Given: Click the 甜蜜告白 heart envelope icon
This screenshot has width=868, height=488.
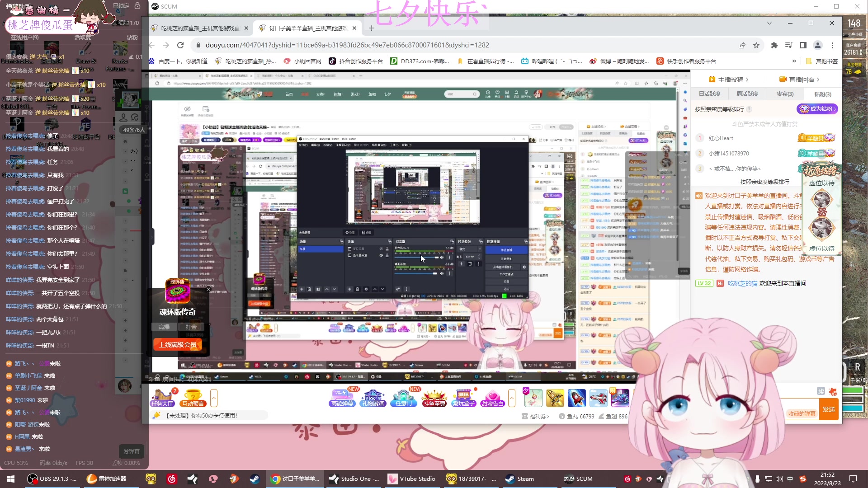Looking at the screenshot, I should (x=493, y=398).
